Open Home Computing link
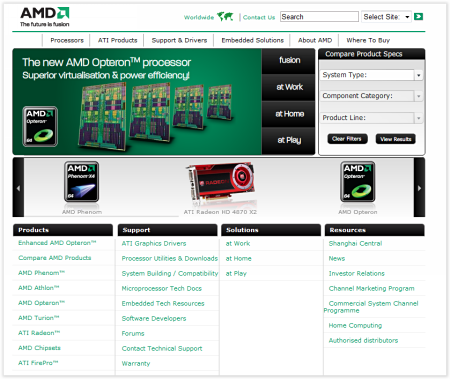The width and height of the screenshot is (450, 379). point(355,325)
